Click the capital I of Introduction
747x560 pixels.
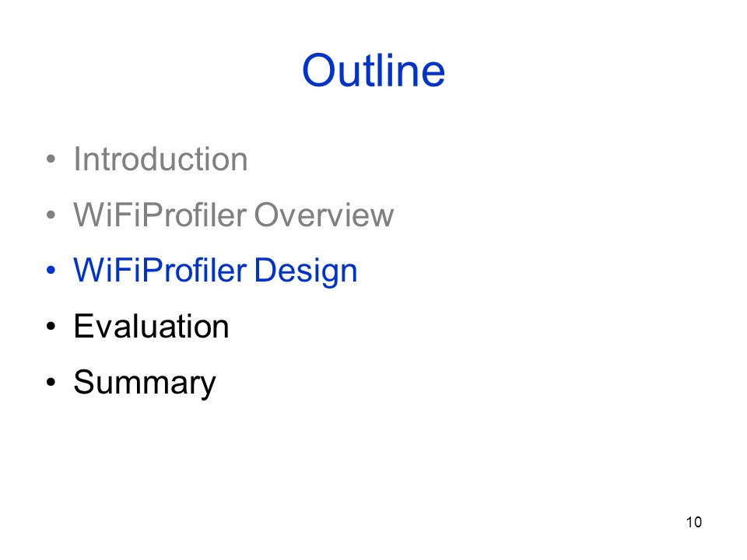coord(77,159)
